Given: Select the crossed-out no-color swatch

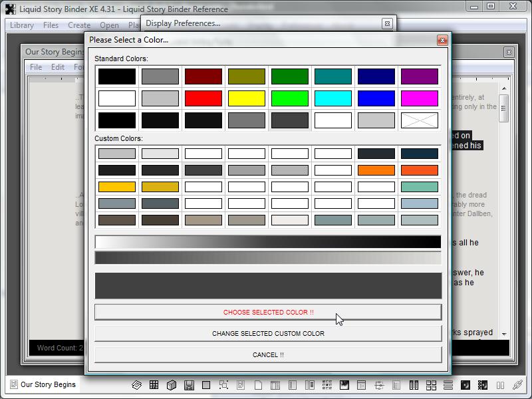Looking at the screenshot, I should (x=420, y=120).
